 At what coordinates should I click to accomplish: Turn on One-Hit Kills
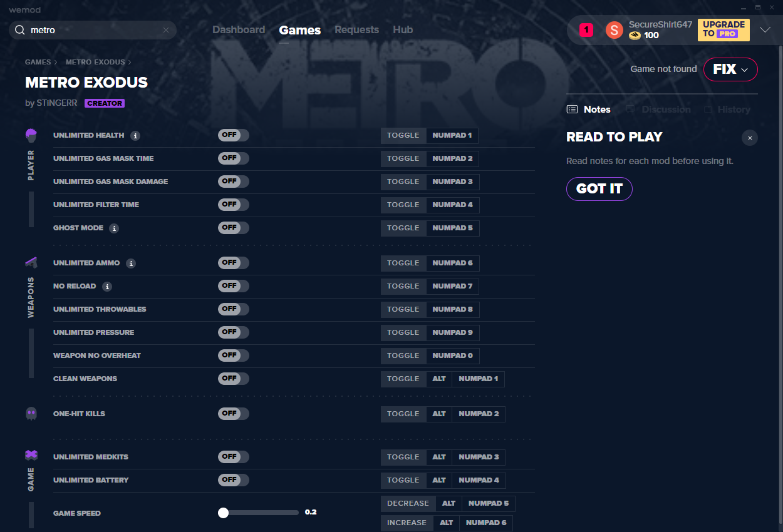click(234, 414)
